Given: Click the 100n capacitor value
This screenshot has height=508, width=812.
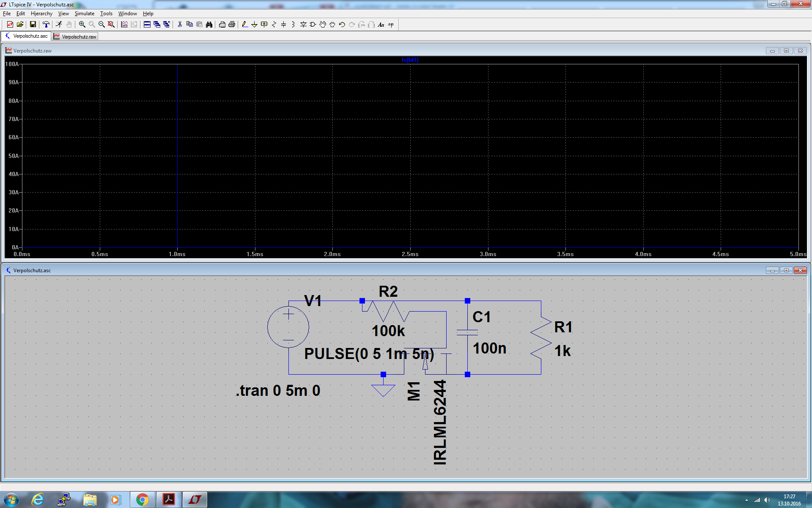Looking at the screenshot, I should click(489, 348).
